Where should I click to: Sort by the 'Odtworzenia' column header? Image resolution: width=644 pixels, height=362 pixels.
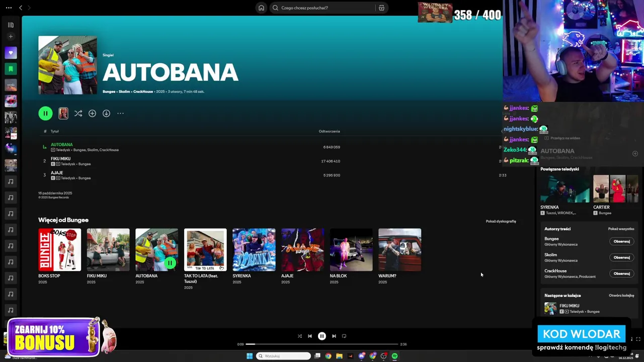click(329, 131)
